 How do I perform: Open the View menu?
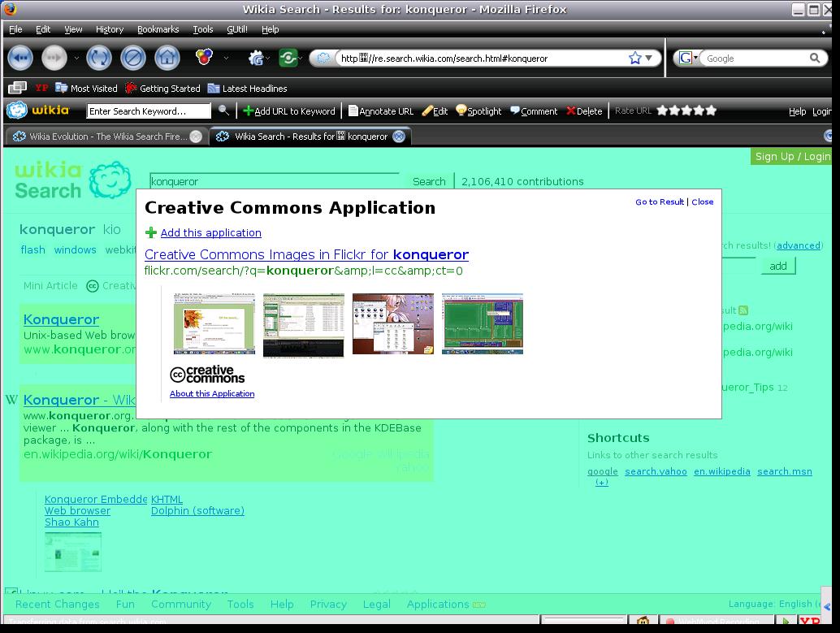point(73,29)
